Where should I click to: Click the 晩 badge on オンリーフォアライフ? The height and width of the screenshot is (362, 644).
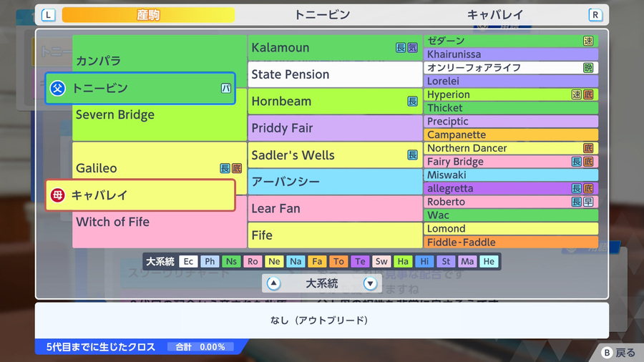(x=588, y=68)
